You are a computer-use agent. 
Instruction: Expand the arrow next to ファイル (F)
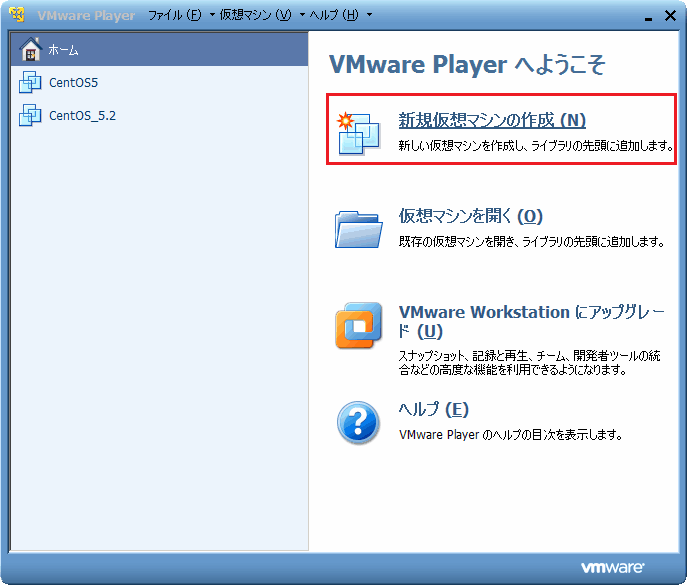point(212,15)
